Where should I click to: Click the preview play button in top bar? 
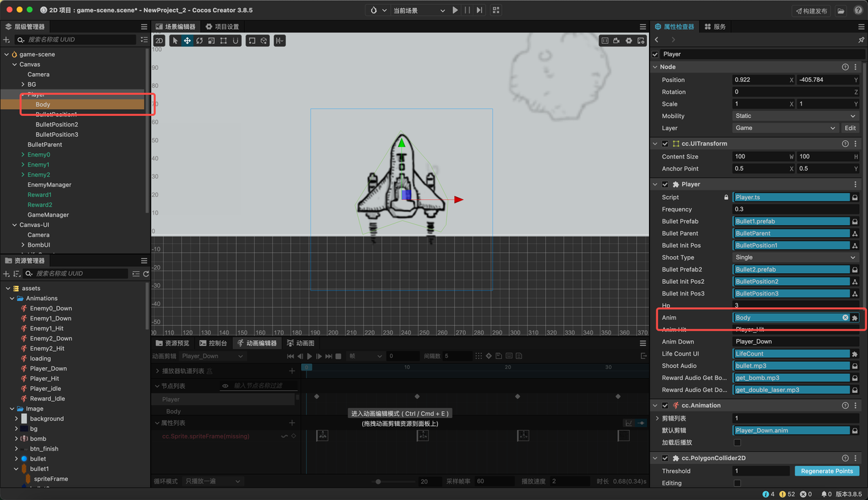point(455,10)
